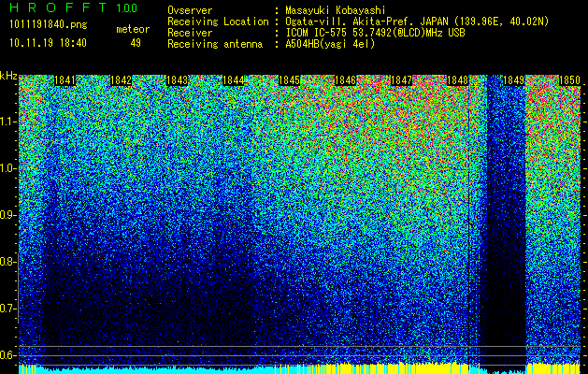Click the Receiving Location field label
588x374 pixels.
coord(218,22)
